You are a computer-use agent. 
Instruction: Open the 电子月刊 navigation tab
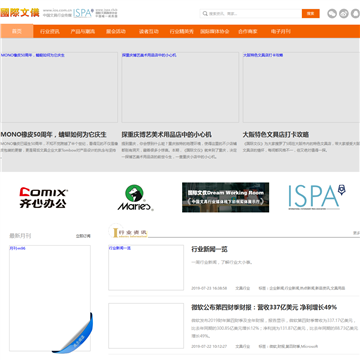coord(281,31)
